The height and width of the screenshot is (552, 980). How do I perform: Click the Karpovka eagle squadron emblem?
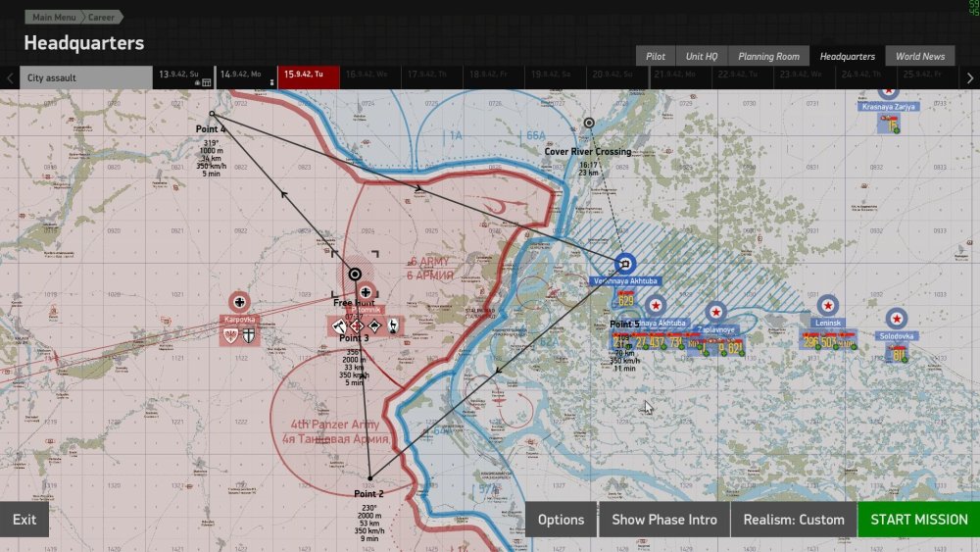coord(230,335)
